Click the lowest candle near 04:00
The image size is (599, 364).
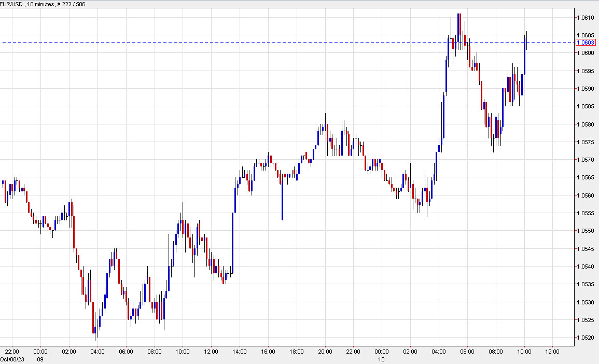95,334
